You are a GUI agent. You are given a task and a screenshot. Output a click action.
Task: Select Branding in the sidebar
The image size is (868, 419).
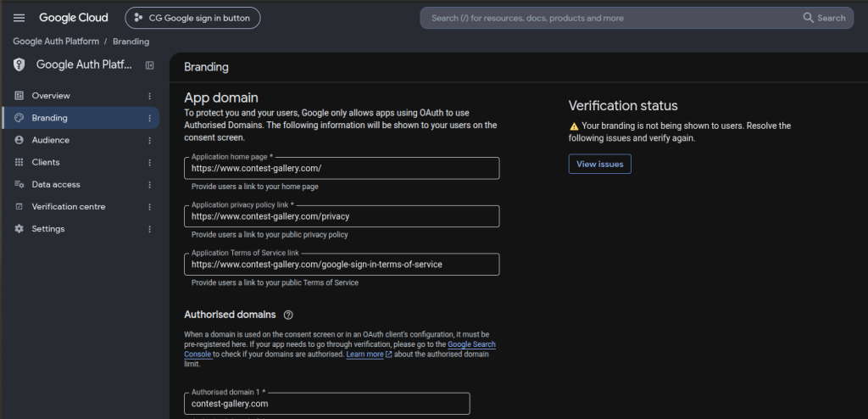coord(81,118)
